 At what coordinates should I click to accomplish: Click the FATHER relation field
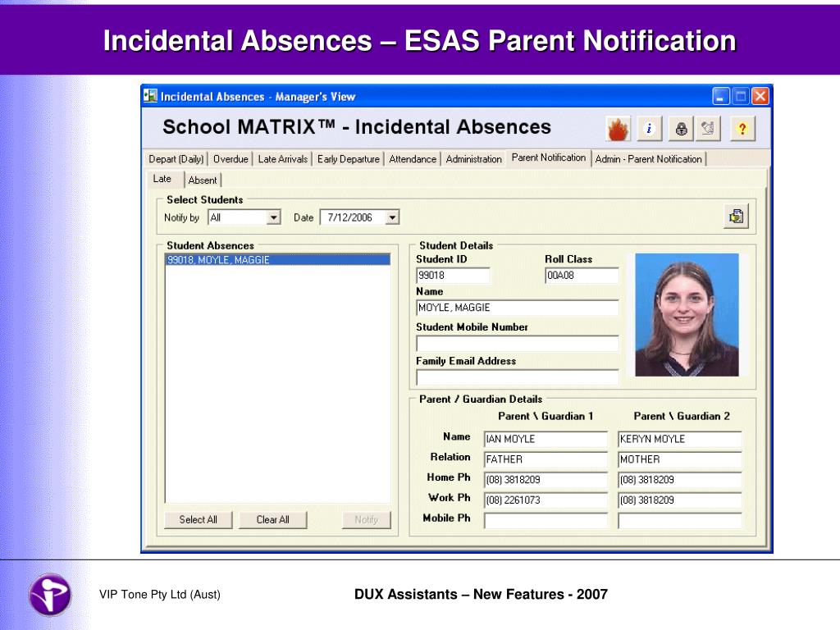pos(546,459)
